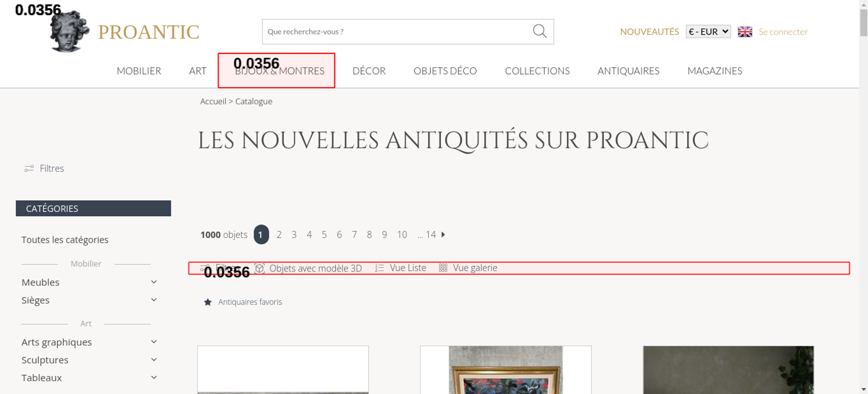Click the star icon for Antiquaires favoris
Screen dimensions: 868x394
(208, 302)
